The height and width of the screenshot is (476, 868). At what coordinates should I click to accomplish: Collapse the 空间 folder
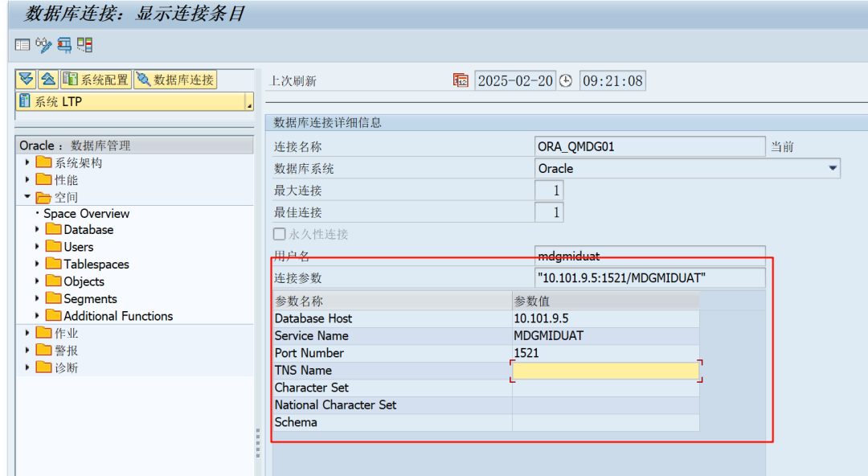[27, 196]
